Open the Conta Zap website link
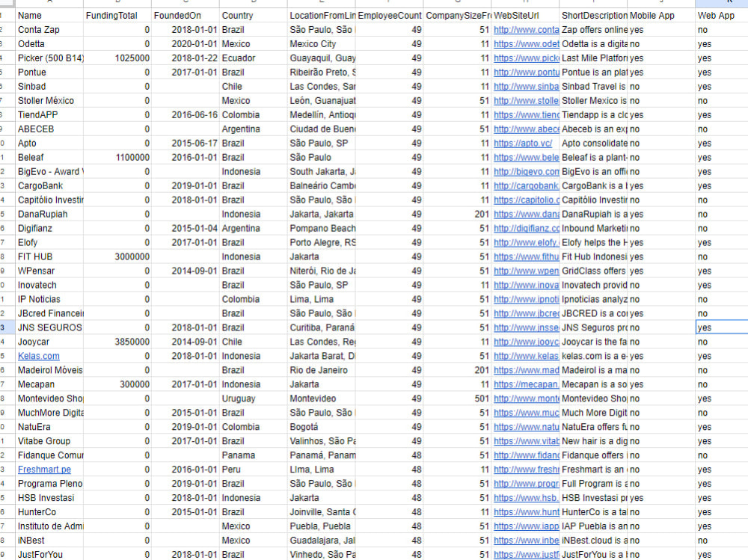This screenshot has width=748, height=560. 526,30
